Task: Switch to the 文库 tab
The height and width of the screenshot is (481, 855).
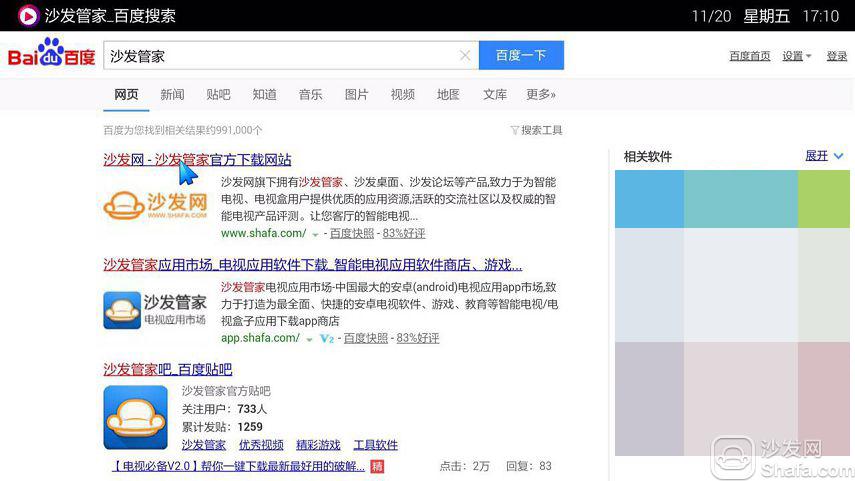Action: tap(495, 94)
